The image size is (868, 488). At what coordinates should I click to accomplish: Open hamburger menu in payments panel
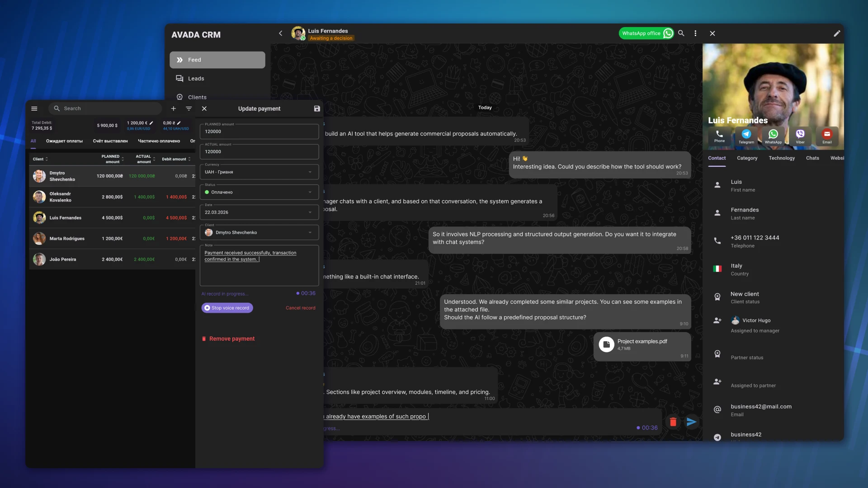coord(34,109)
